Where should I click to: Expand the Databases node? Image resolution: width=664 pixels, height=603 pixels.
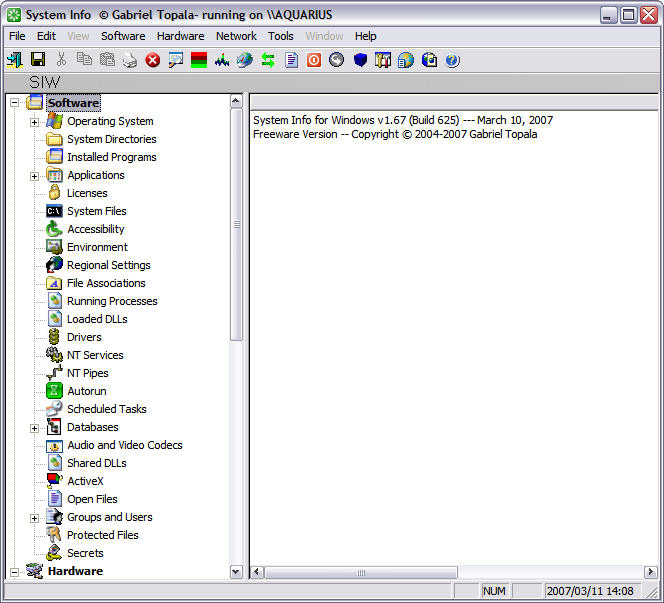tap(34, 428)
